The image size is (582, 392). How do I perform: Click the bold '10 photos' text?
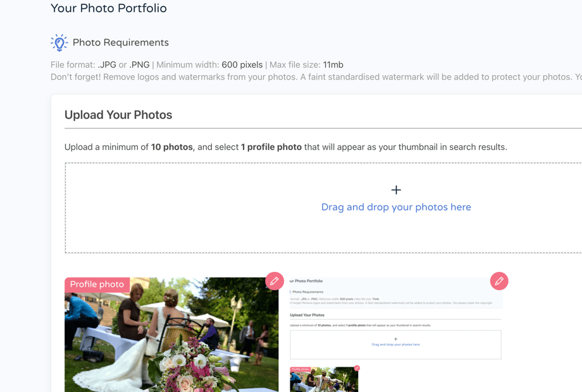point(172,147)
